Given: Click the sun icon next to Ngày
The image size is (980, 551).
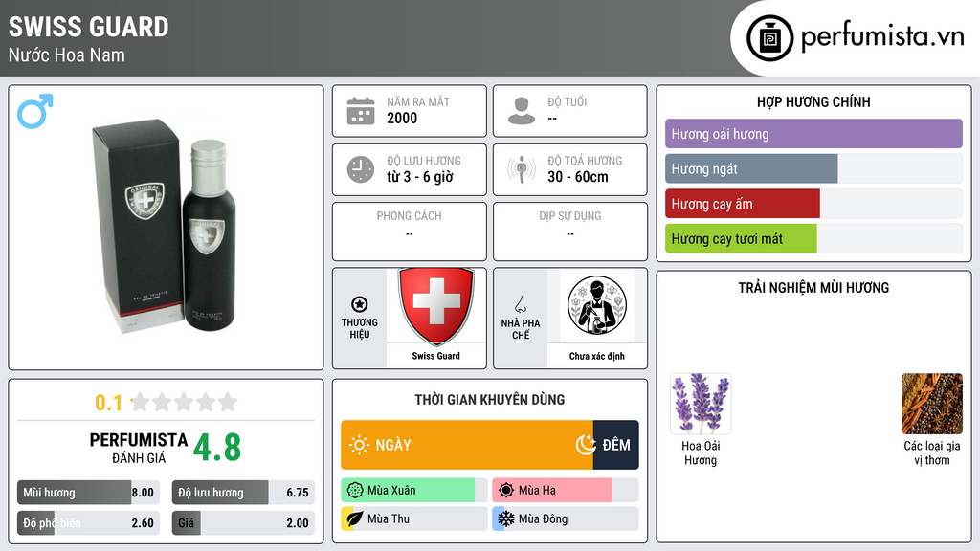Looking at the screenshot, I should point(360,445).
